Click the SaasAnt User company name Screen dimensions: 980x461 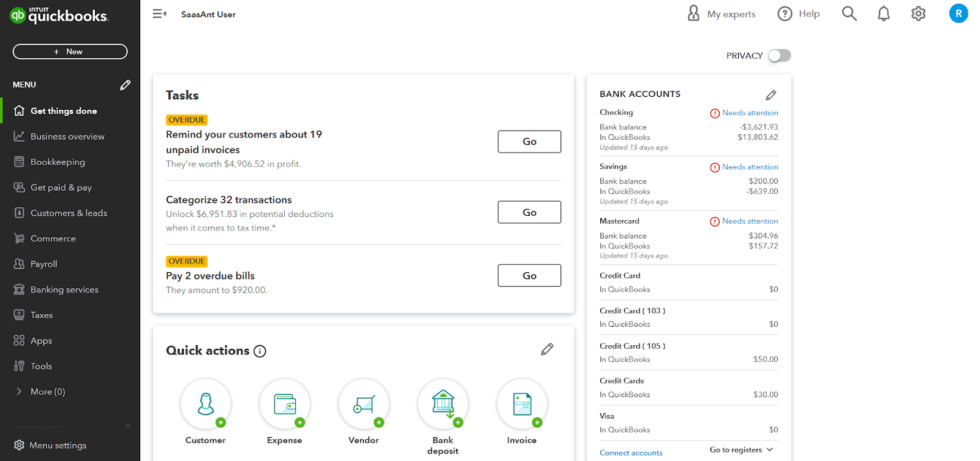coord(208,14)
